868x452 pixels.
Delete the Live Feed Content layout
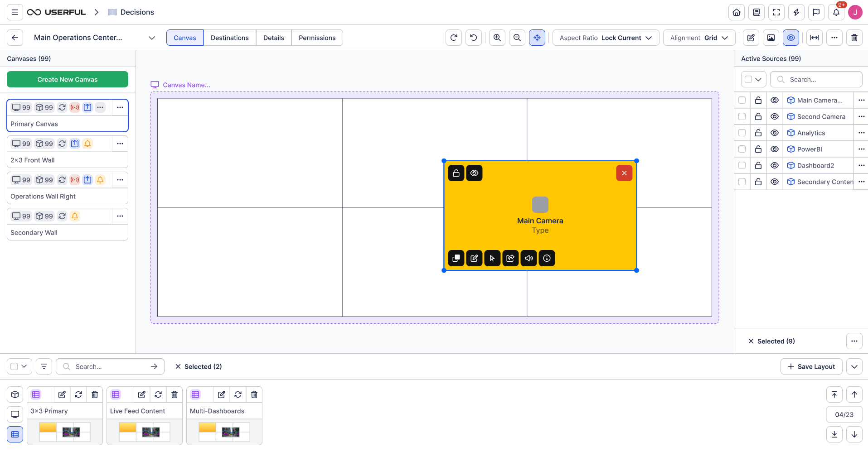pos(175,394)
